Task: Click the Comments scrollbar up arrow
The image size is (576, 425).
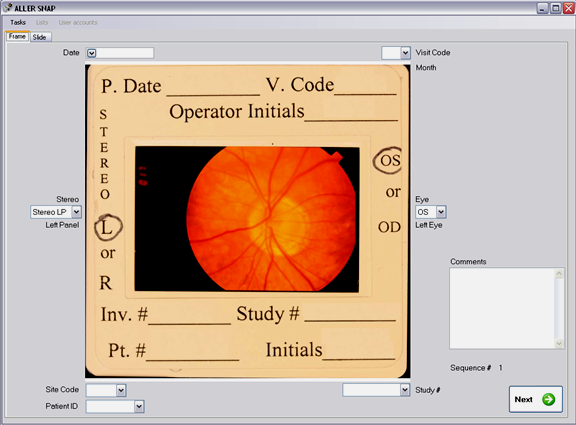Action: tap(559, 273)
